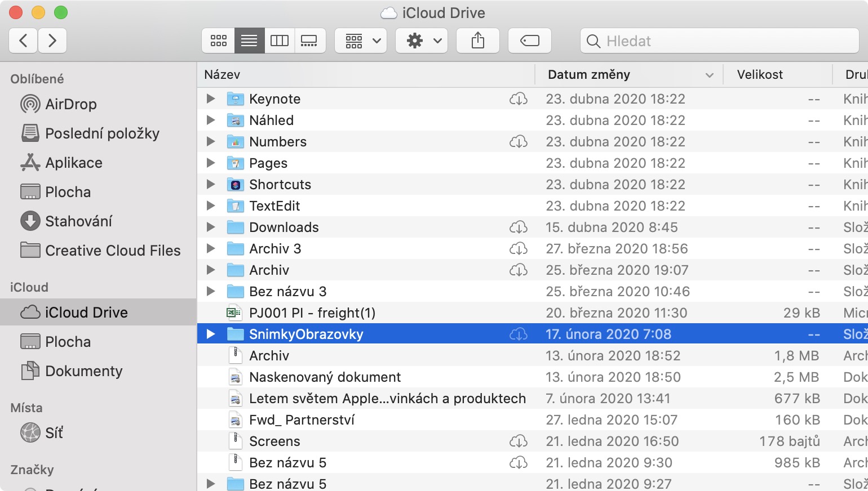Select the Bez názvu 3 folder

coord(533,291)
